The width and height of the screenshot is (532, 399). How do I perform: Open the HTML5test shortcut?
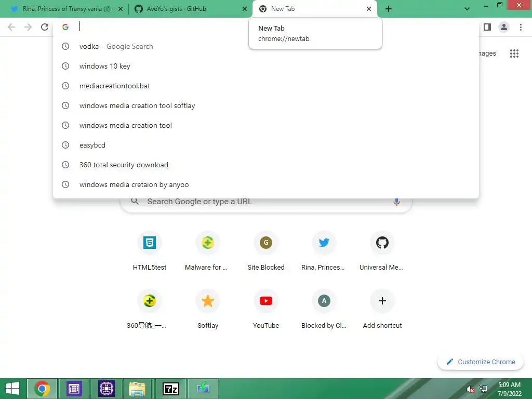[x=150, y=251]
